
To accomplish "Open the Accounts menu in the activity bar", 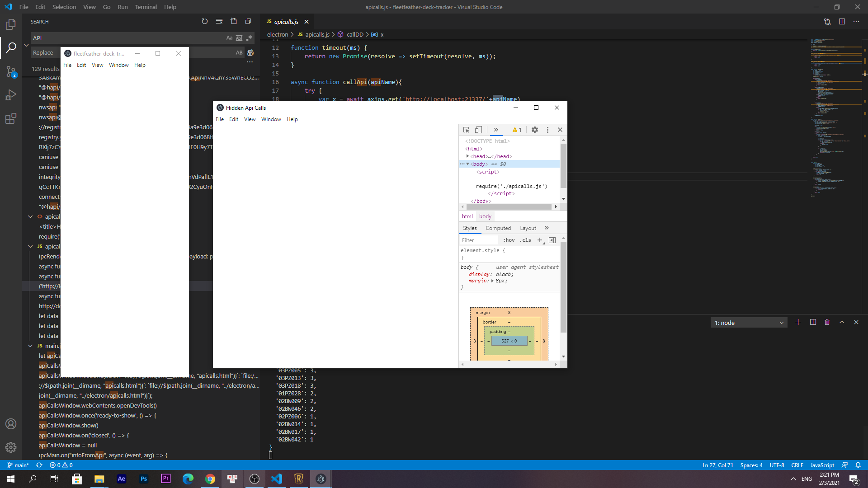I will point(11,424).
